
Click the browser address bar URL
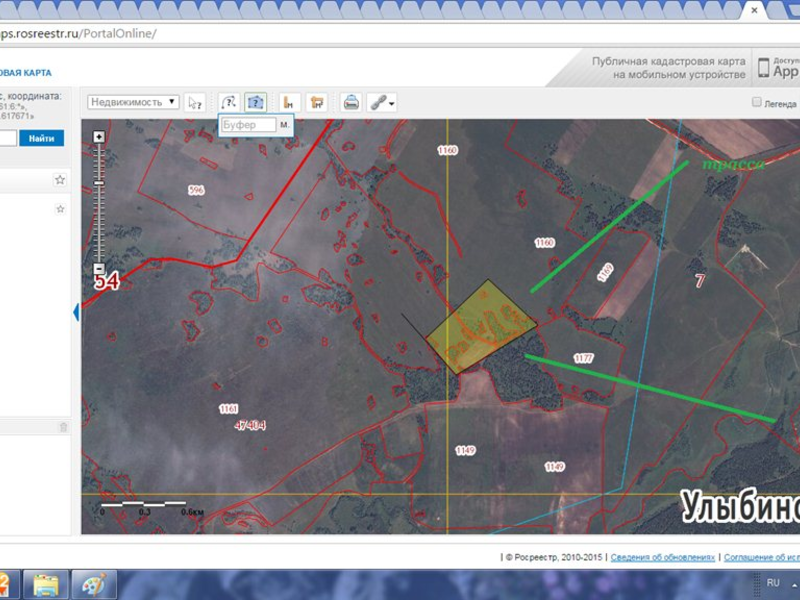coord(78,34)
